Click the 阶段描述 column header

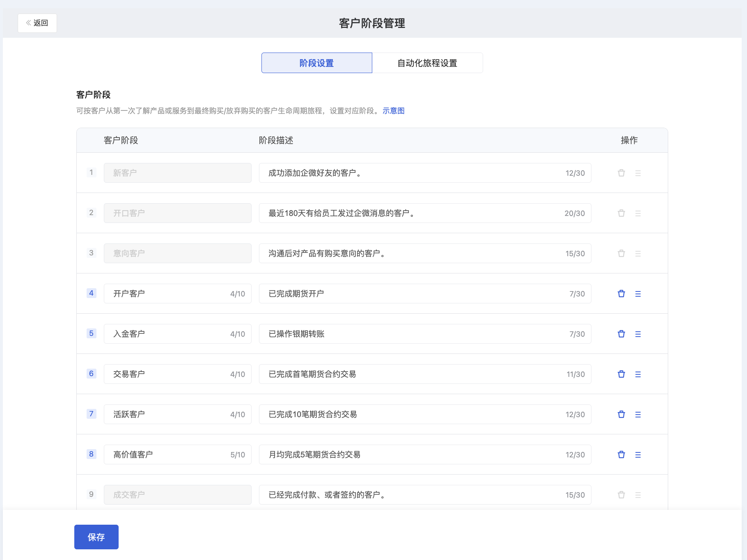tap(276, 140)
